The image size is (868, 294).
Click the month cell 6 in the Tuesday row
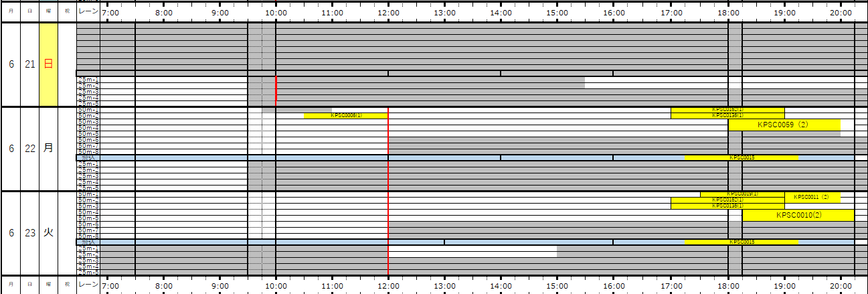click(x=11, y=233)
